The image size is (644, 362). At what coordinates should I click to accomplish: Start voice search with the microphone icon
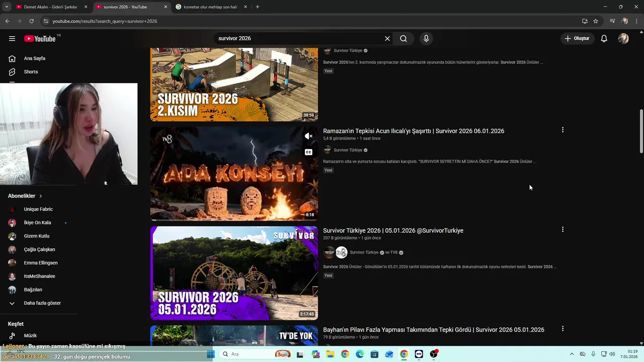click(426, 39)
